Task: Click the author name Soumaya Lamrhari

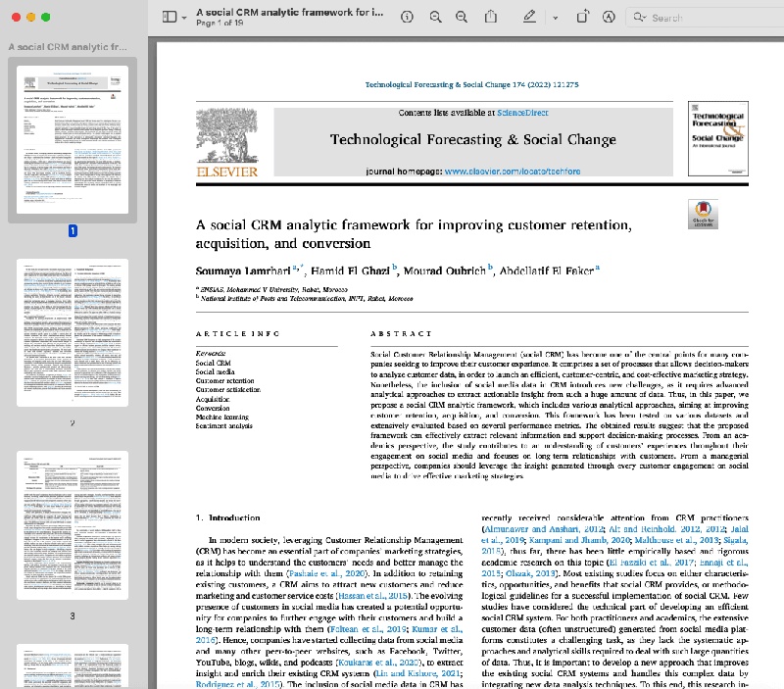Action: (243, 271)
